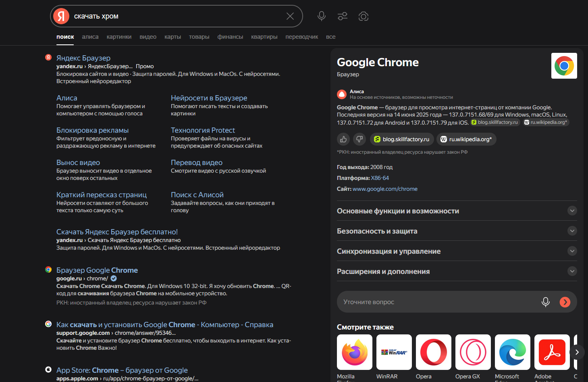Open the ru.wikipedia.org source chip

pos(466,139)
